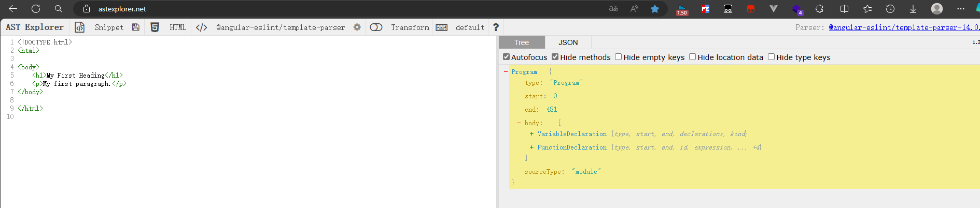Open parser settings gear icon
The width and height of the screenshot is (980, 208).
357,27
